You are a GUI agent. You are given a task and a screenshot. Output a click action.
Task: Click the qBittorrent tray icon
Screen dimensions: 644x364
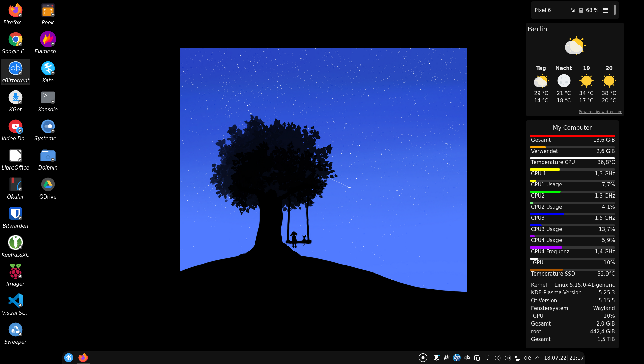(467, 358)
